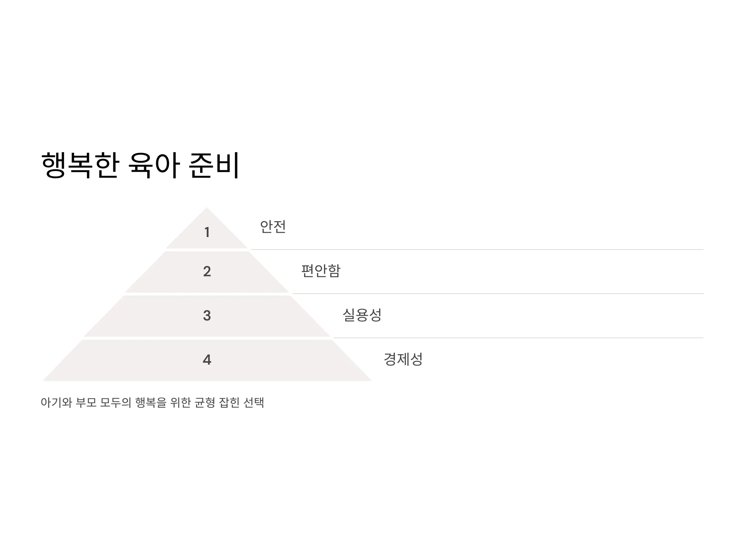The height and width of the screenshot is (560, 747).
Task: Select the second pyramid tier's shaded area
Action: (x=207, y=272)
